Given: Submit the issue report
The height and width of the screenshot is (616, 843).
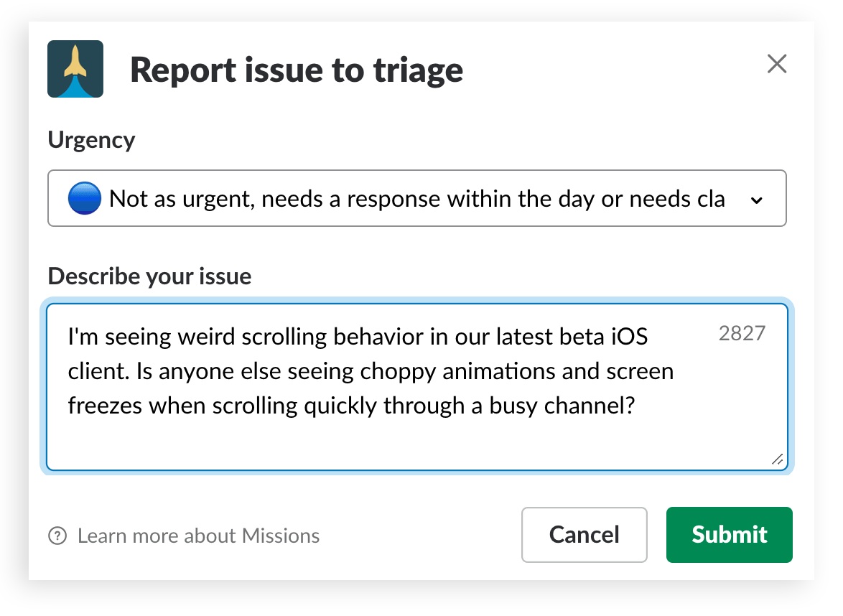Looking at the screenshot, I should click(x=729, y=535).
